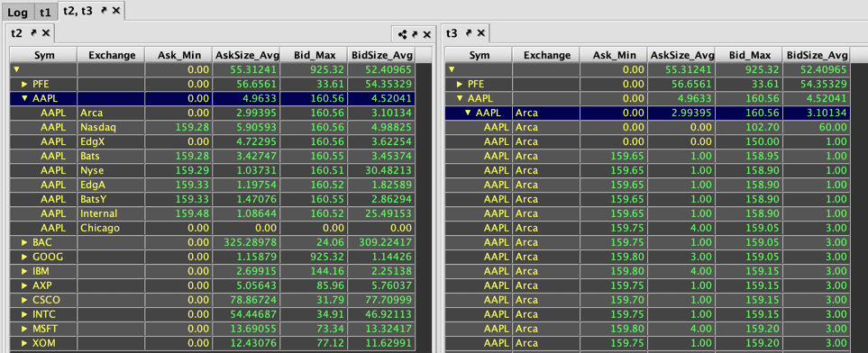868x353 pixels.
Task: Expand the MSFT tree row
Action: [x=24, y=329]
